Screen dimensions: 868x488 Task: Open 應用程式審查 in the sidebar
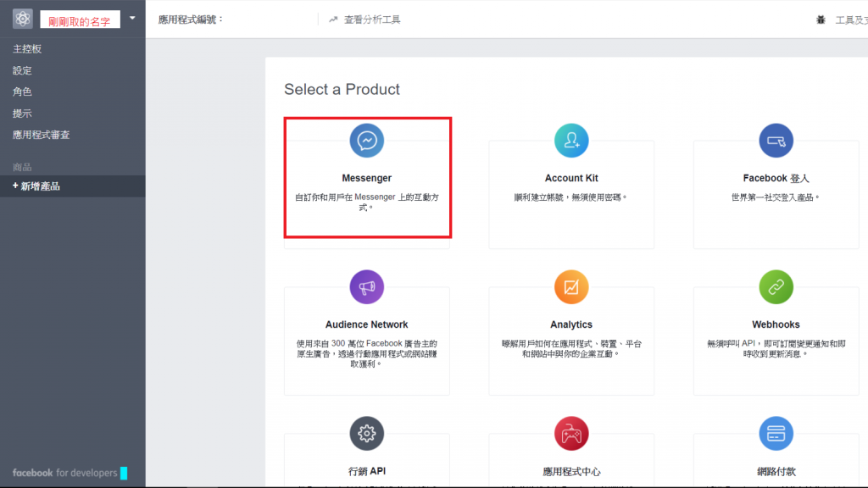tap(41, 135)
